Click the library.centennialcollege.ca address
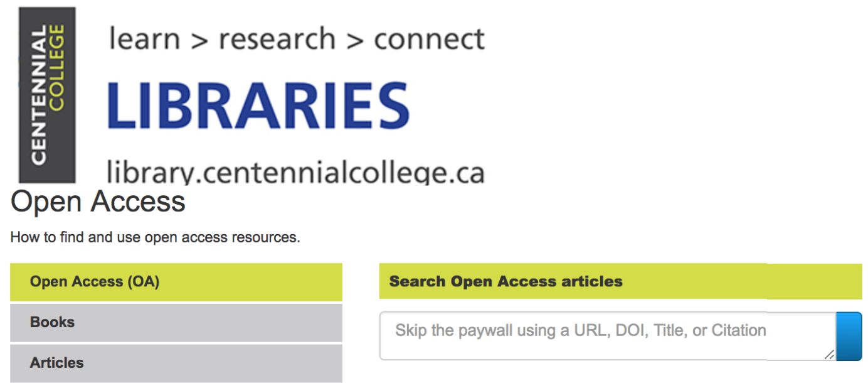The height and width of the screenshot is (383, 868). [x=295, y=172]
